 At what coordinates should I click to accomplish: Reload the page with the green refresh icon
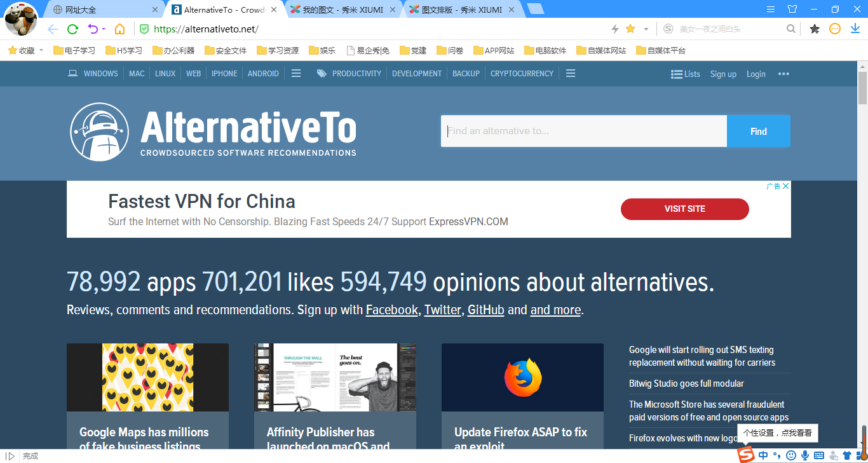[x=72, y=29]
